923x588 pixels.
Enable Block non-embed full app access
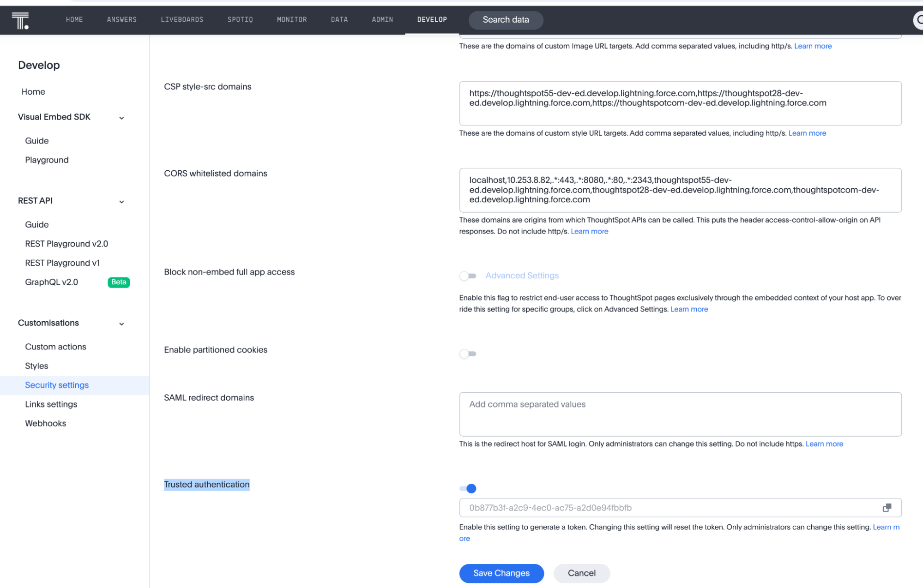point(468,276)
